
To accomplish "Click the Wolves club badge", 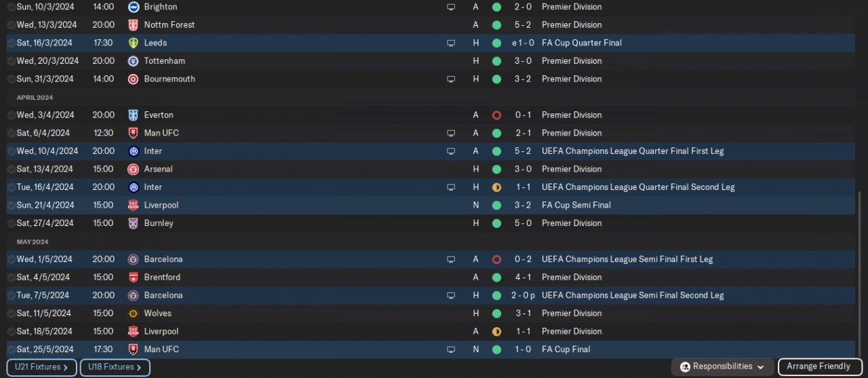I will click(134, 314).
